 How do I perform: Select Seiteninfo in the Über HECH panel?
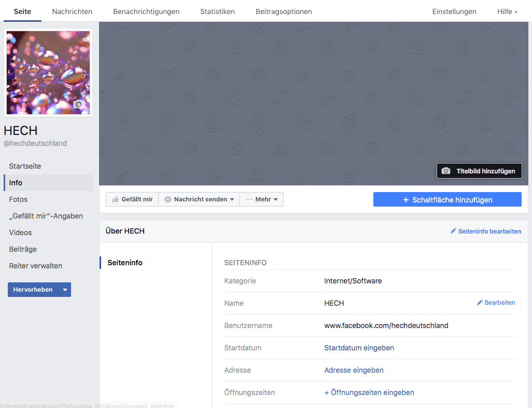tap(124, 262)
